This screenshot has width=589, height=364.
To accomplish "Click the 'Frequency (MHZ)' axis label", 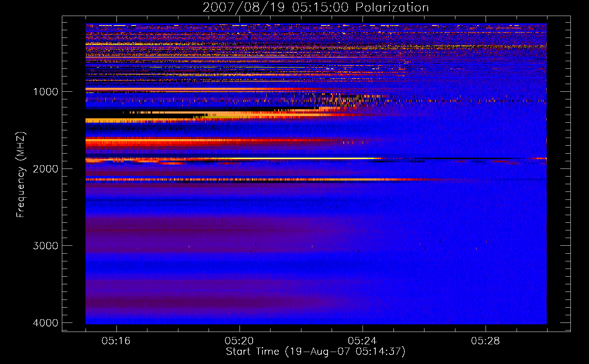I will tap(21, 174).
